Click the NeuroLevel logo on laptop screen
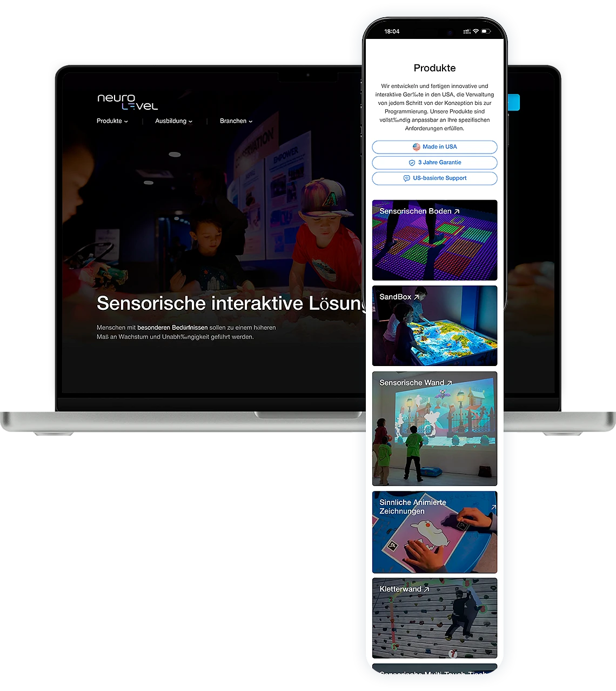Image resolution: width=616 pixels, height=691 pixels. coord(128,102)
